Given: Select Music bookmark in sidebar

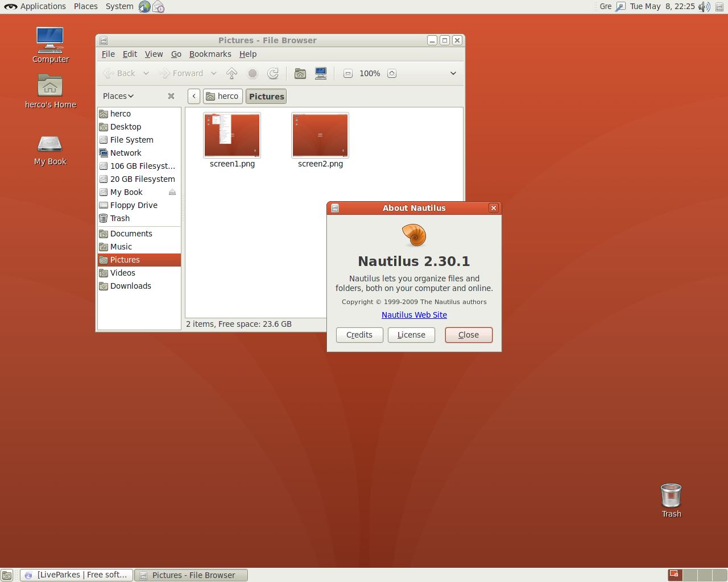Looking at the screenshot, I should point(139,247).
